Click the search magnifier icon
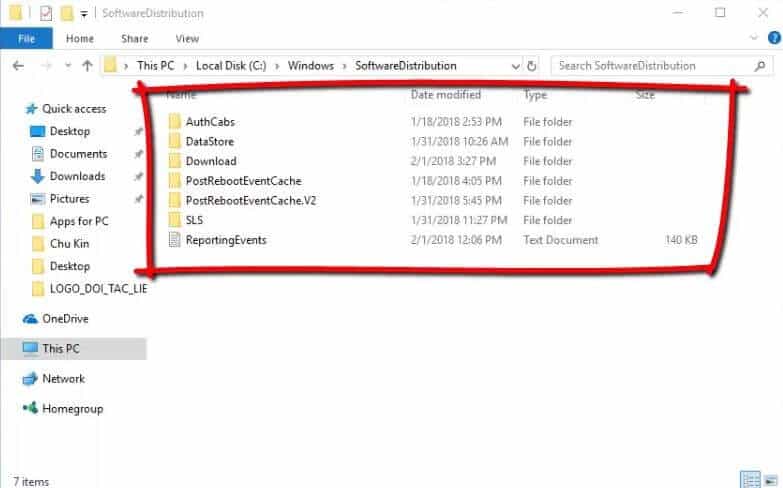783x488 pixels. pyautogui.click(x=760, y=65)
